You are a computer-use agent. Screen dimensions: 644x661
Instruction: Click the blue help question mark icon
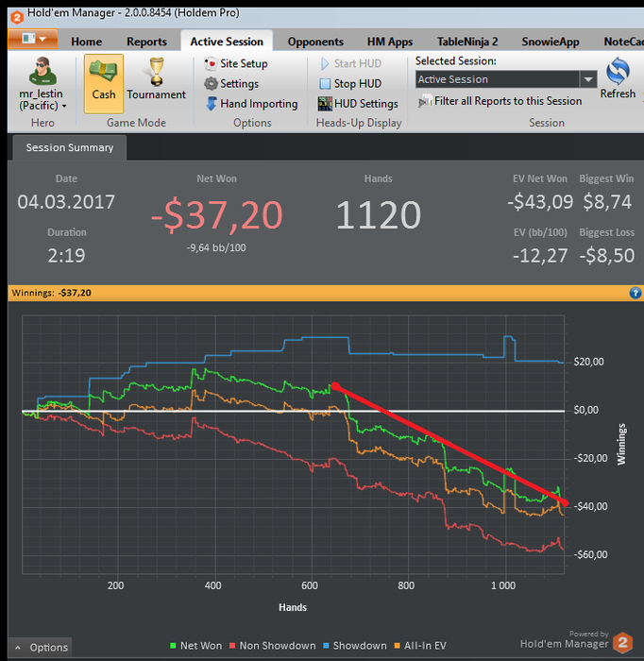(636, 293)
